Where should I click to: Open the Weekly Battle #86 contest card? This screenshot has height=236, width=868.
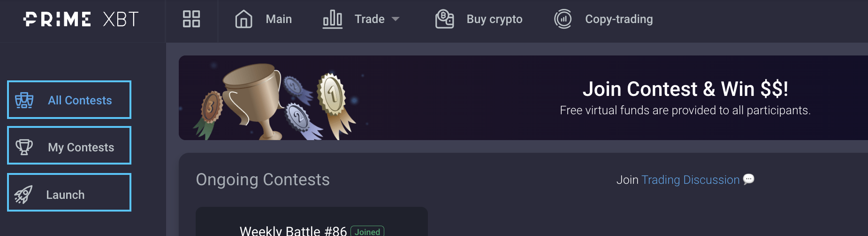point(312,221)
